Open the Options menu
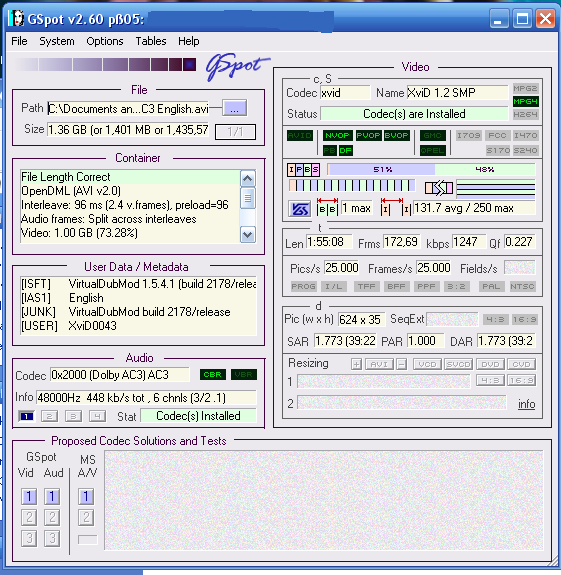 [104, 41]
